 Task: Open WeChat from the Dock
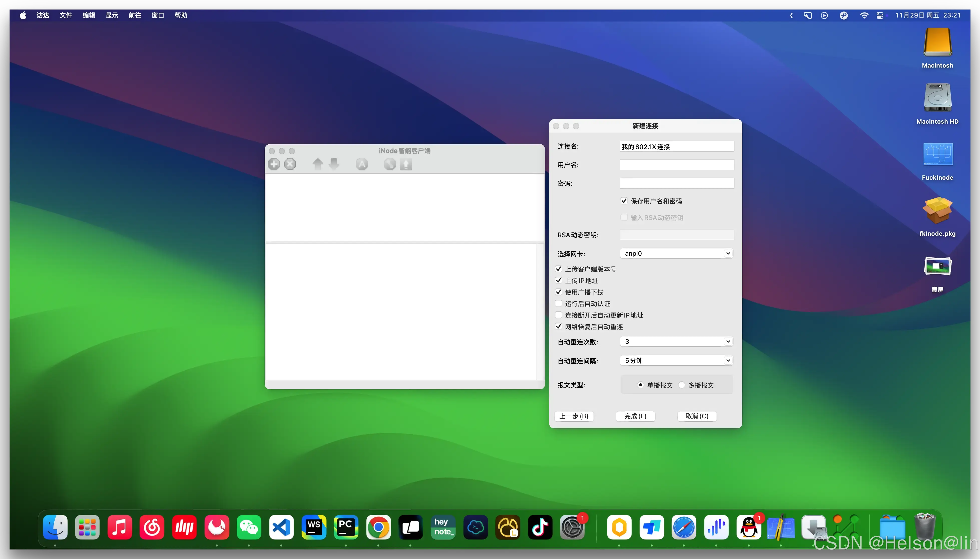[x=249, y=527]
